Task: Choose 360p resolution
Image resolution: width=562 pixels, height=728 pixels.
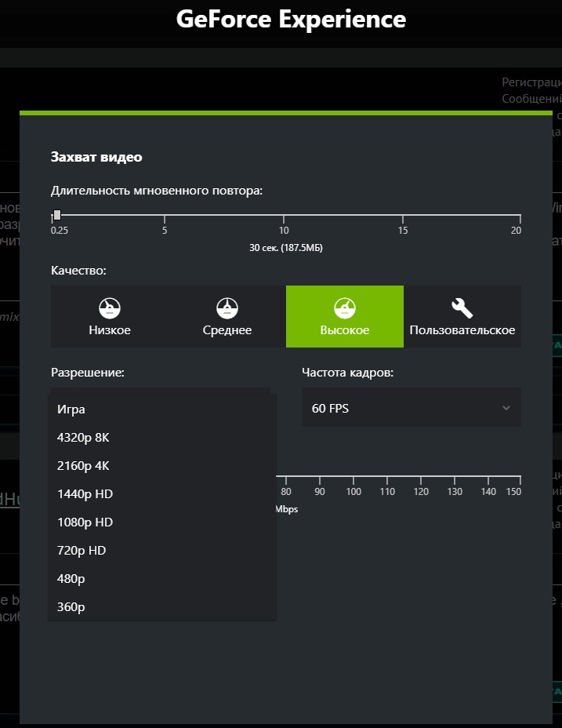Action: pos(162,607)
